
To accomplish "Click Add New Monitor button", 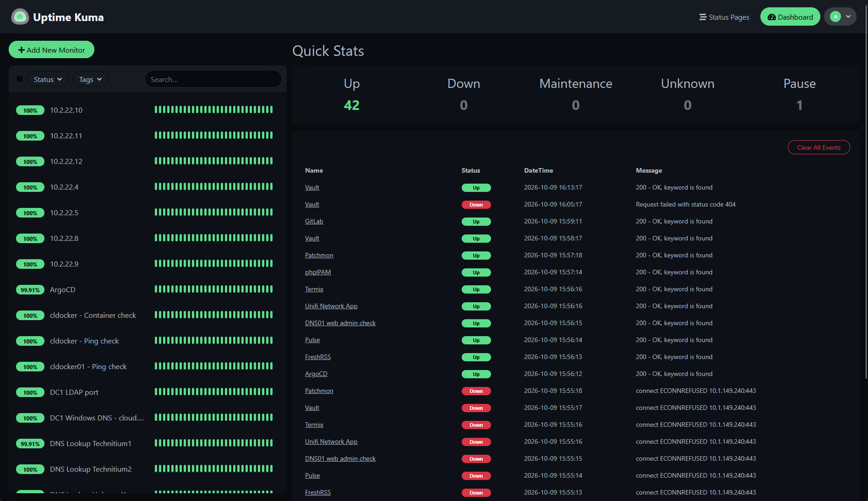I will (51, 50).
